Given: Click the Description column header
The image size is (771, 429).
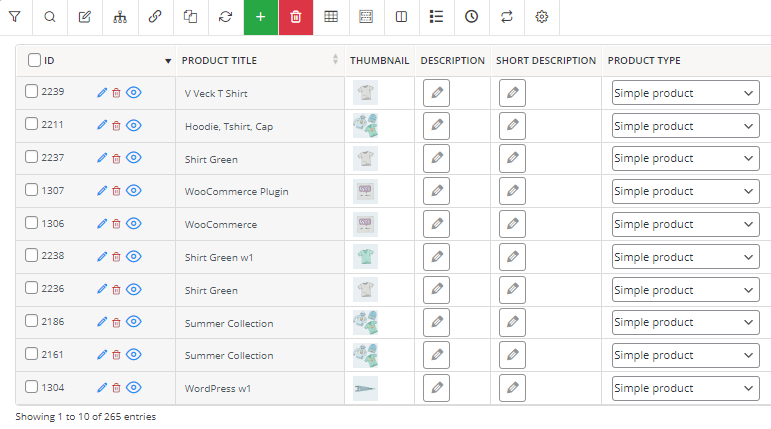Looking at the screenshot, I should click(x=452, y=61).
